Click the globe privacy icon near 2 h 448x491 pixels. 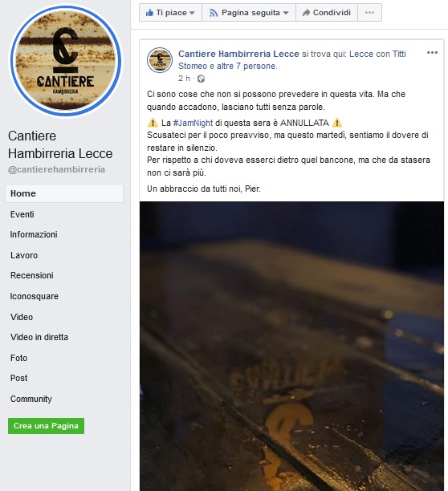(x=201, y=79)
